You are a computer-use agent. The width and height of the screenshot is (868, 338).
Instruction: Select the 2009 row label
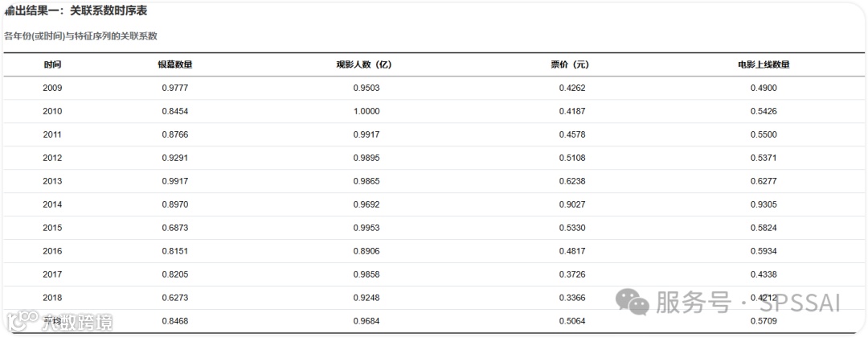click(x=52, y=88)
